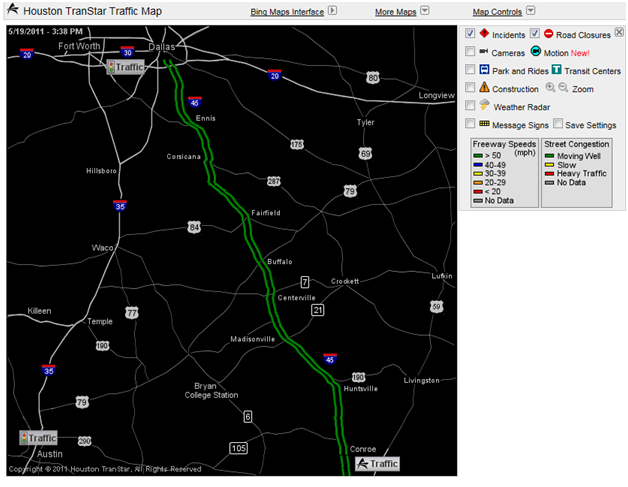Viewport: 628px width, 487px height.
Task: Click the blue 40-49 mph legend swatch
Action: (x=478, y=165)
